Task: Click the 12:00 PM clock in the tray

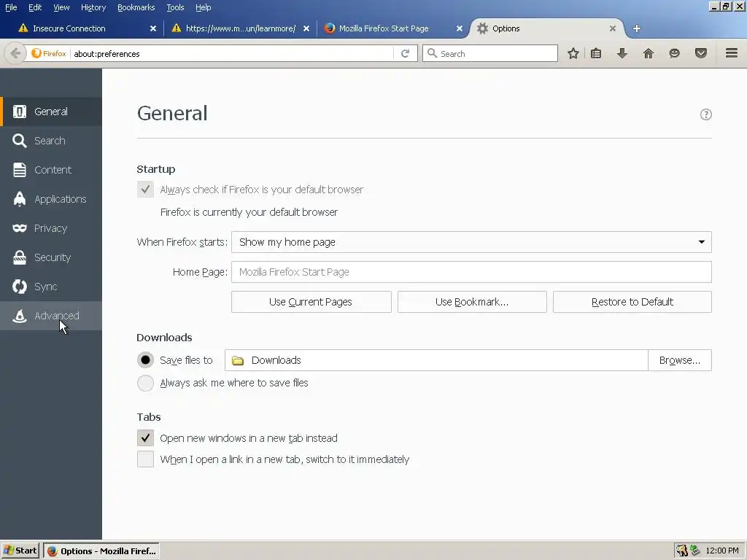Action: pos(722,551)
